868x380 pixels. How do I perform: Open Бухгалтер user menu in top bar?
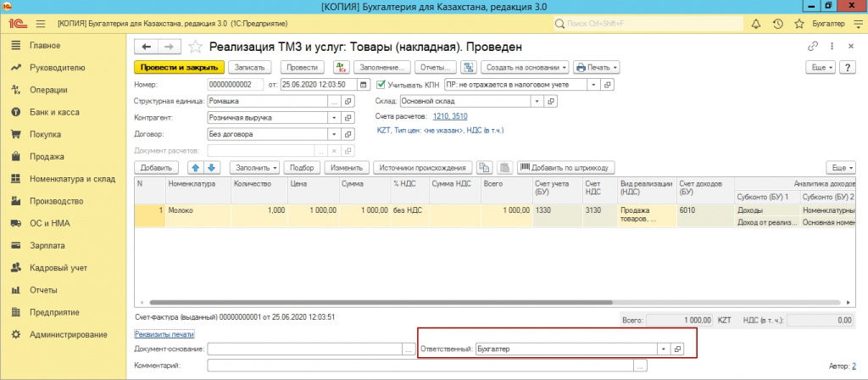[828, 24]
